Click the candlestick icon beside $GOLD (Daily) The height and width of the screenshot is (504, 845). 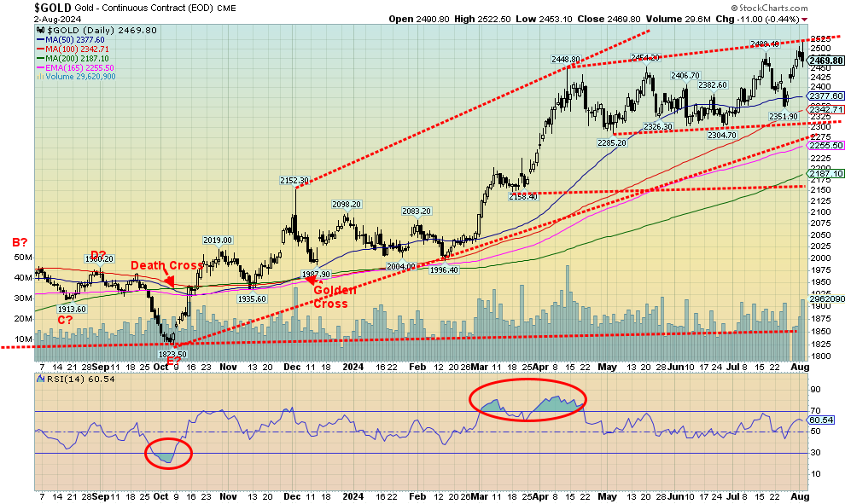coord(38,30)
